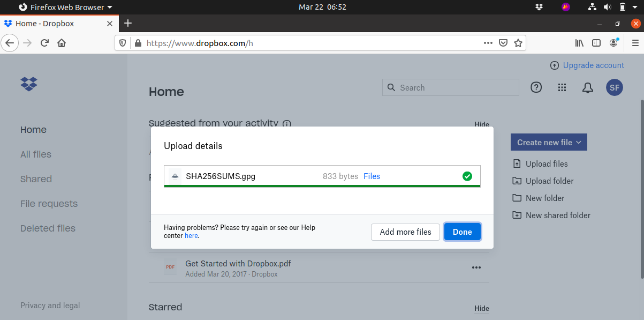
Task: Hide the Suggested from your activity section
Action: click(x=482, y=124)
